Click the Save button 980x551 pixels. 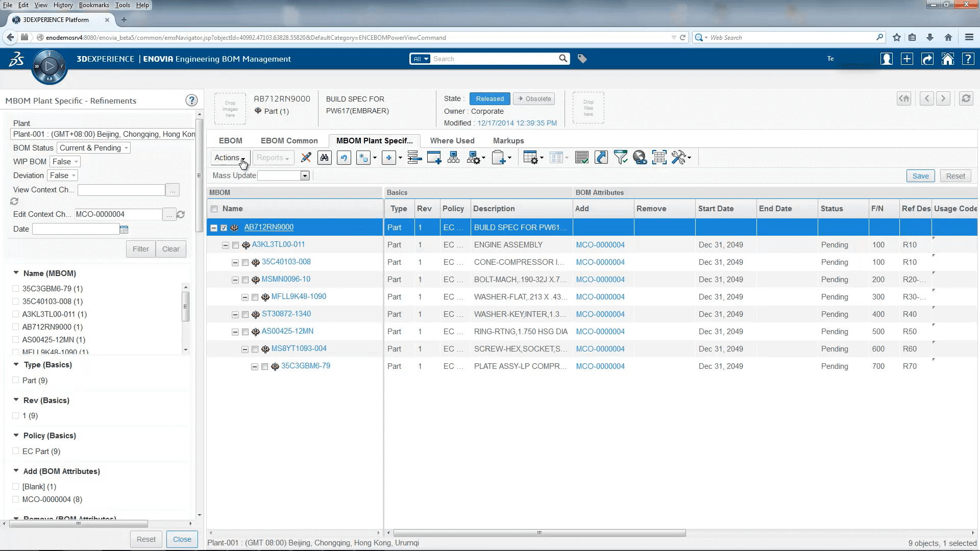921,176
